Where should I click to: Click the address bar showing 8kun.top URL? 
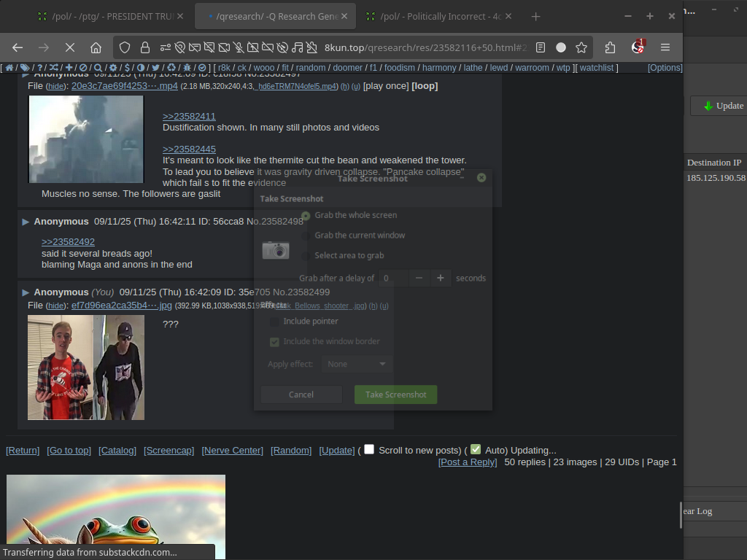(425, 47)
